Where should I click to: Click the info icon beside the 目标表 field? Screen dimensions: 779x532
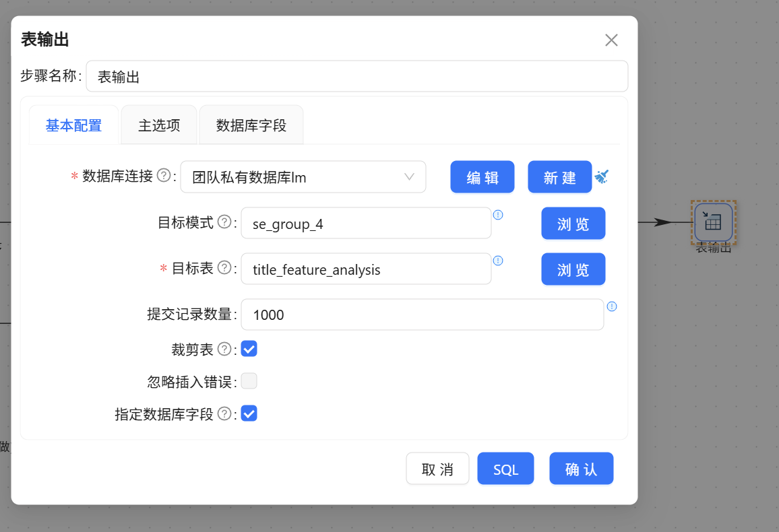point(498,261)
